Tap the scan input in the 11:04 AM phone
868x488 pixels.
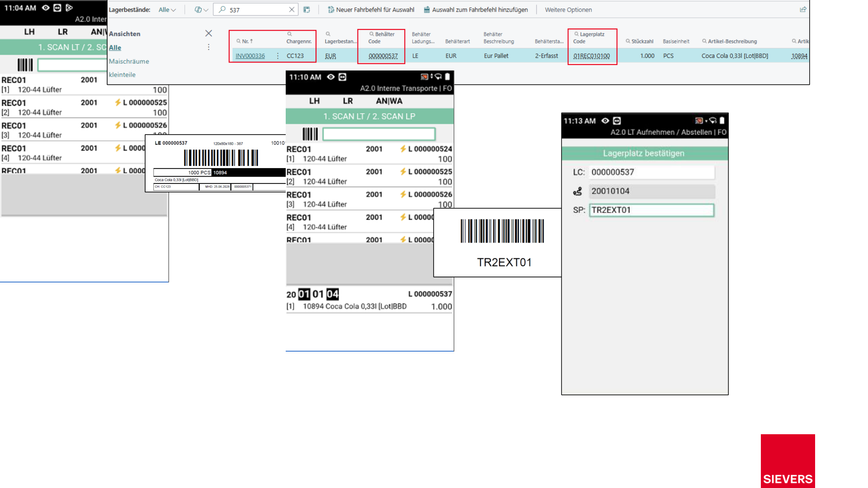[x=72, y=65]
